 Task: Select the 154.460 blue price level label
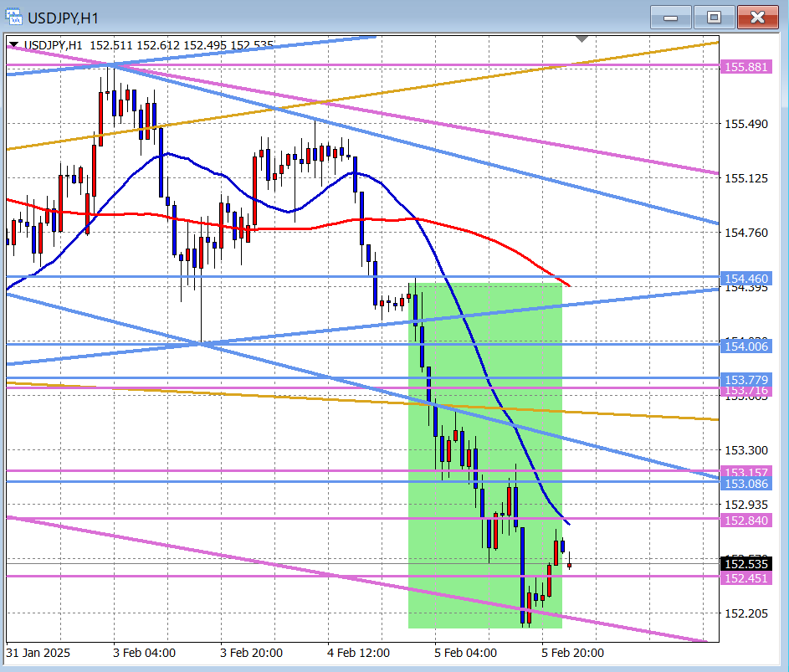tap(745, 278)
